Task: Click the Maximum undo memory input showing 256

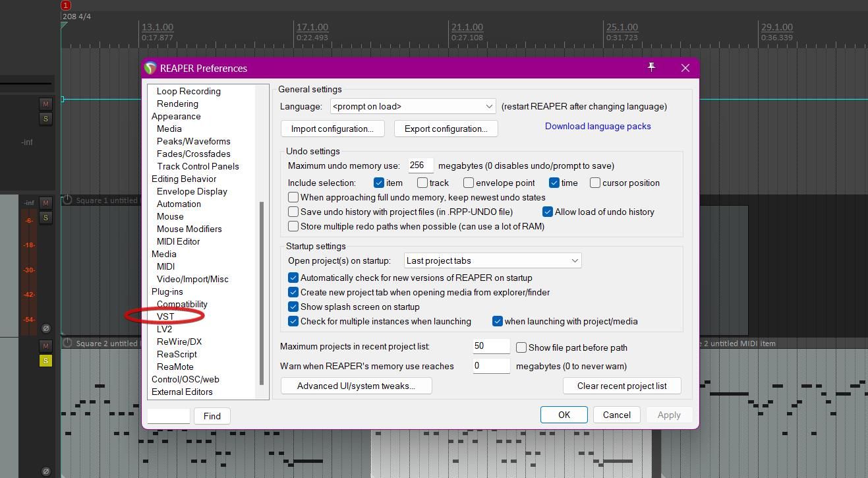Action: [x=420, y=165]
